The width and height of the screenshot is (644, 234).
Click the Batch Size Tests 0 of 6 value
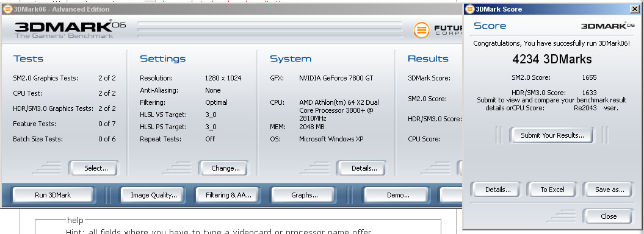pyautogui.click(x=107, y=139)
